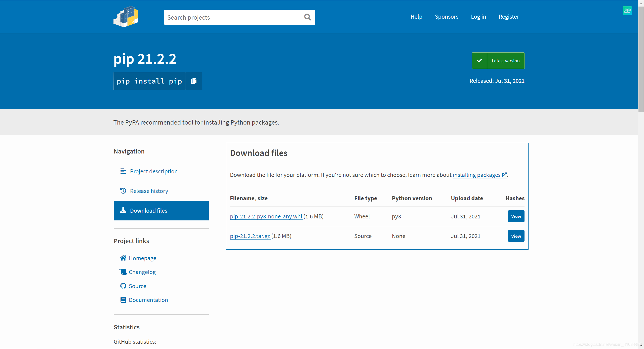Viewport: 644px width, 349px height.
Task: Download pip-21.2.2-py3-none-any.whl
Action: point(266,216)
